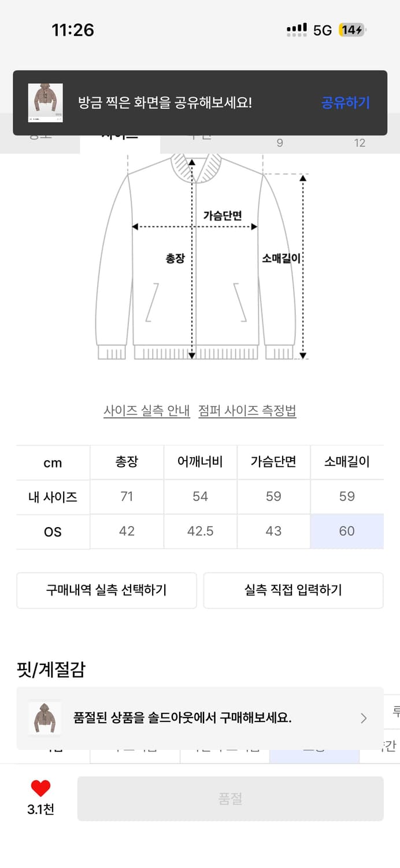Screen dimensions: 400x868
Task: Tap the 어깨너비 column header
Action: (x=200, y=462)
